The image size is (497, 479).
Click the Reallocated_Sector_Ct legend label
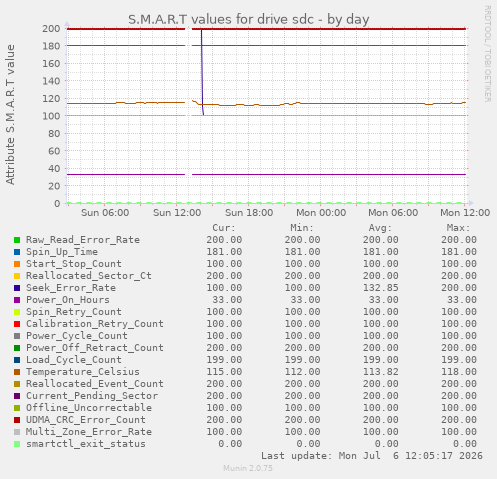click(x=89, y=276)
